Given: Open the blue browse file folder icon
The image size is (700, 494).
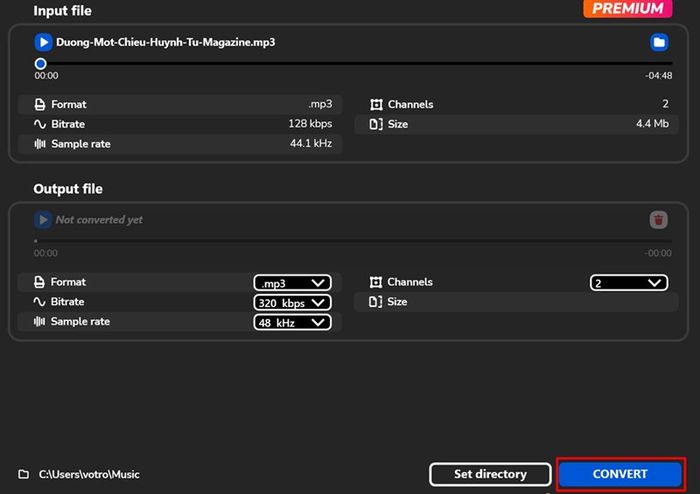Looking at the screenshot, I should click(659, 42).
